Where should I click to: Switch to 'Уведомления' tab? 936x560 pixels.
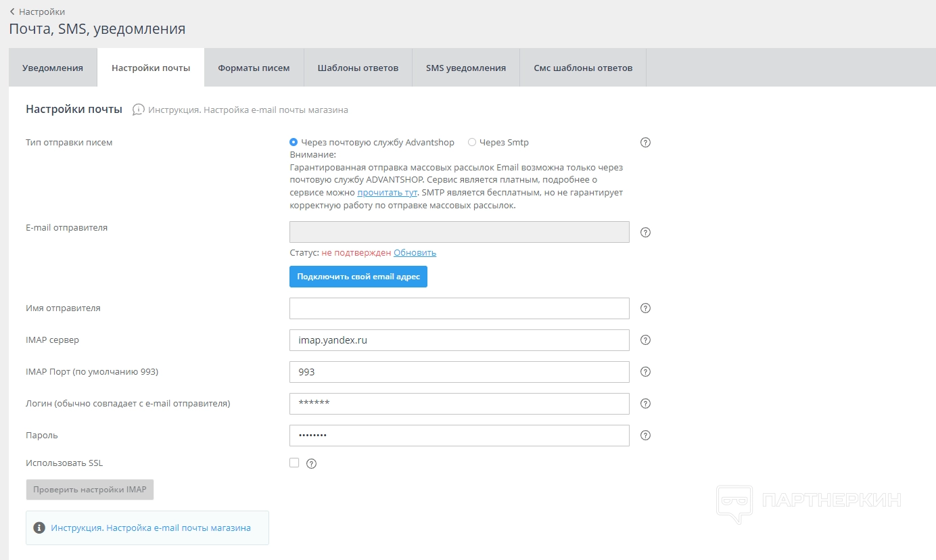pyautogui.click(x=53, y=68)
